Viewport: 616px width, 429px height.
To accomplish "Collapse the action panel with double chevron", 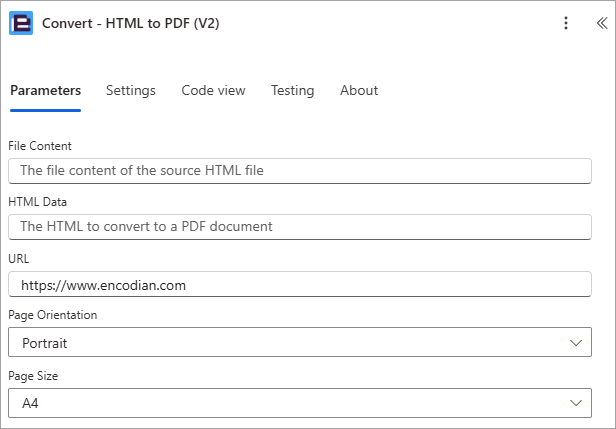I will pos(602,23).
